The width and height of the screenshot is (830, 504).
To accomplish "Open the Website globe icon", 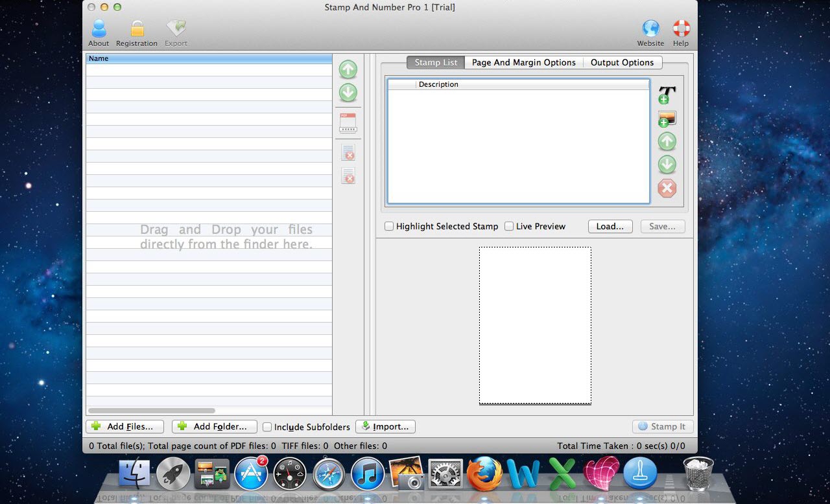I will [x=650, y=29].
